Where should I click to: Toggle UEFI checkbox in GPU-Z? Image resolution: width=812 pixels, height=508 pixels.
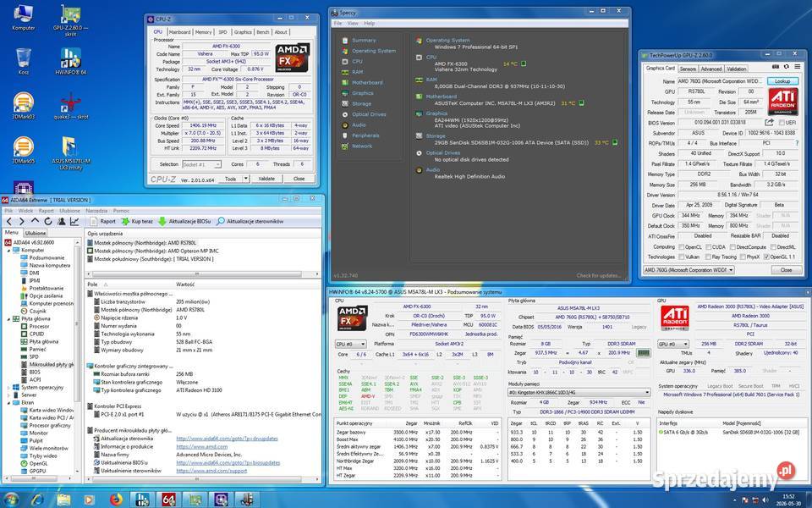coord(782,123)
